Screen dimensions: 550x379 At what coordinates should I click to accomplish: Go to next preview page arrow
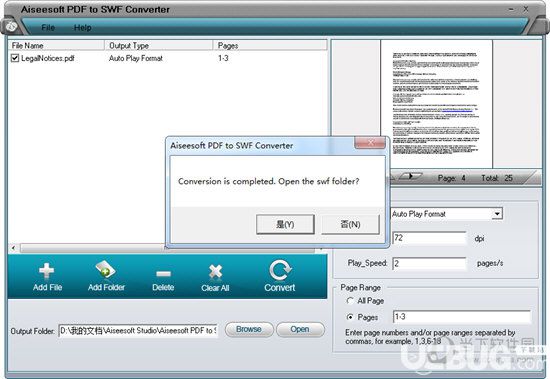[411, 176]
